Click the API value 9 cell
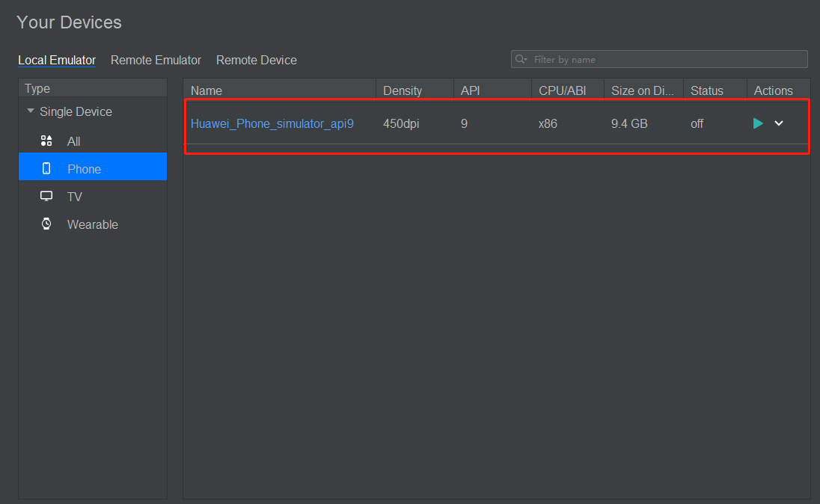820x504 pixels. [464, 123]
